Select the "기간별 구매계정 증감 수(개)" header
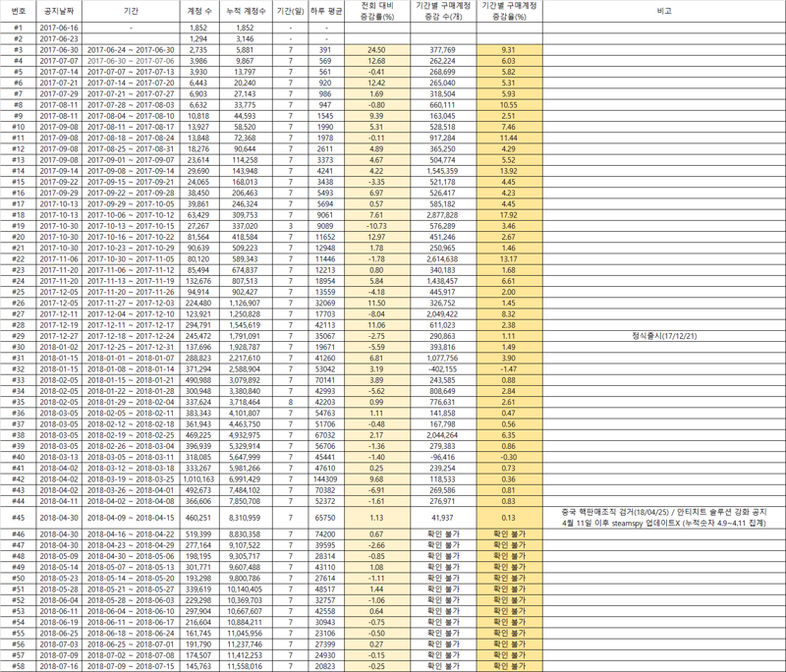Image resolution: width=786 pixels, height=672 pixels. 443,11
